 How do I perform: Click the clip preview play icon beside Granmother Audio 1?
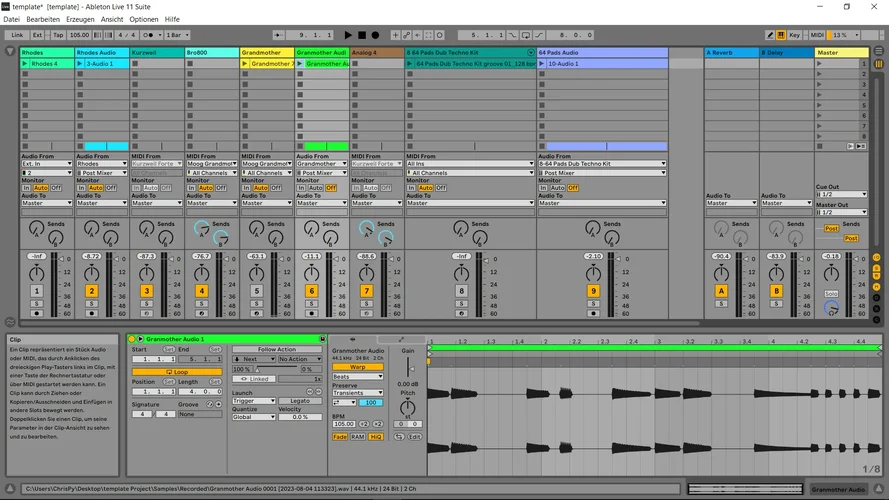140,339
